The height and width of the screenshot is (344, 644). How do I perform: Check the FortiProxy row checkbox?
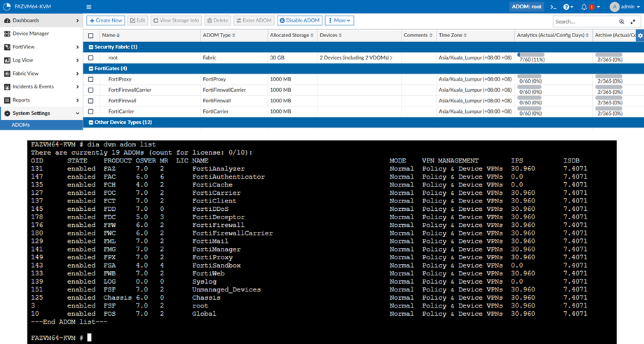[91, 79]
